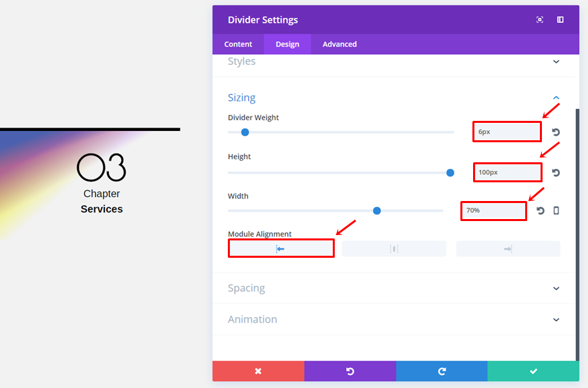
Task: Click the snap modal to sidebar icon
Action: click(560, 20)
